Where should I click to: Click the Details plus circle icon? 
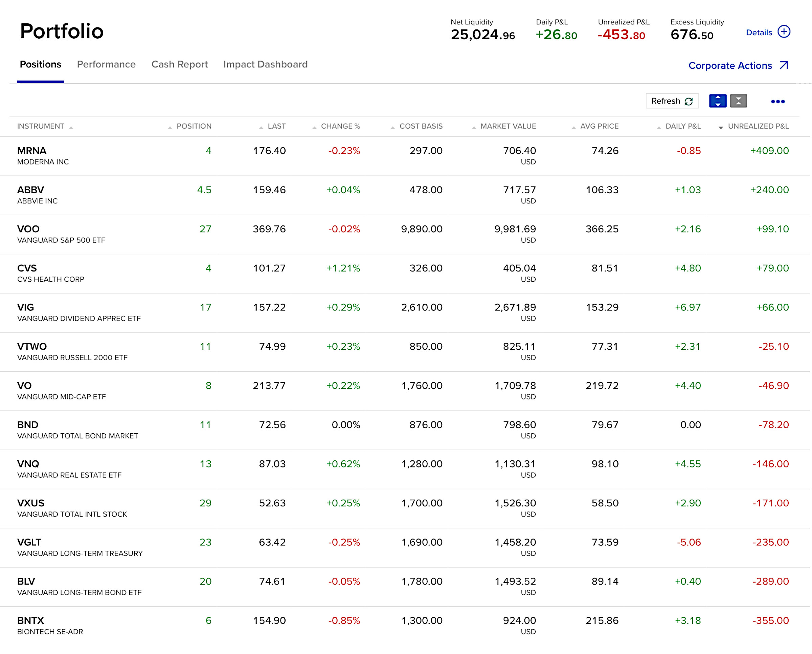[784, 31]
